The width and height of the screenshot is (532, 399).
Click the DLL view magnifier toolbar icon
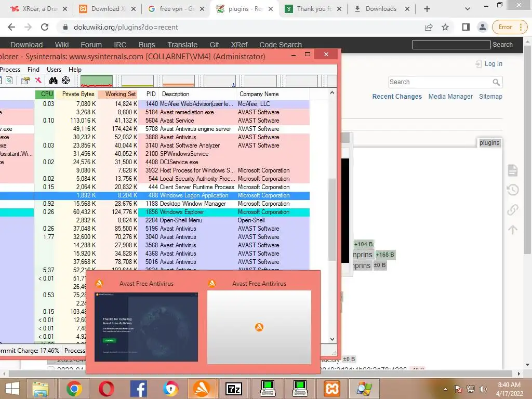coord(9,81)
